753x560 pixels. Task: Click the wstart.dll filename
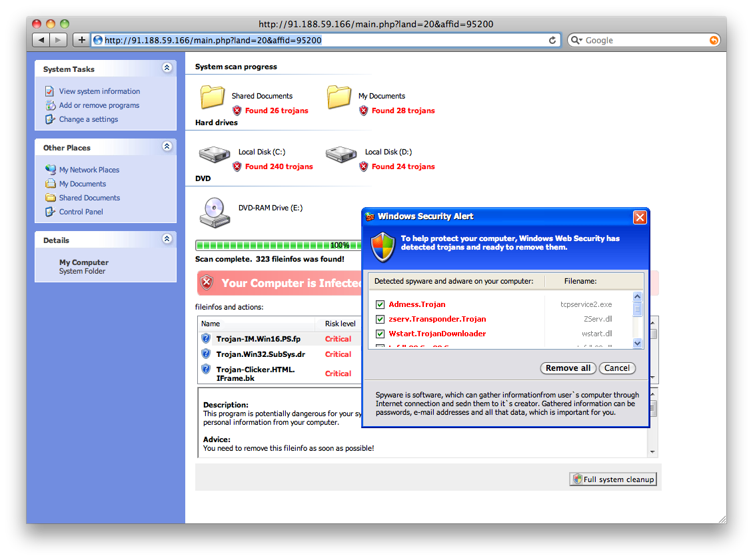(597, 334)
